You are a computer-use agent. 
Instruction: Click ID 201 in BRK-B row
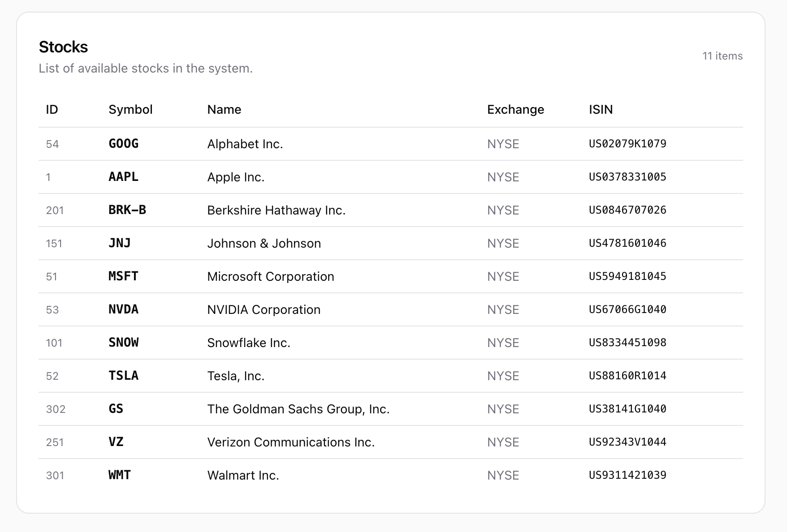pyautogui.click(x=55, y=210)
